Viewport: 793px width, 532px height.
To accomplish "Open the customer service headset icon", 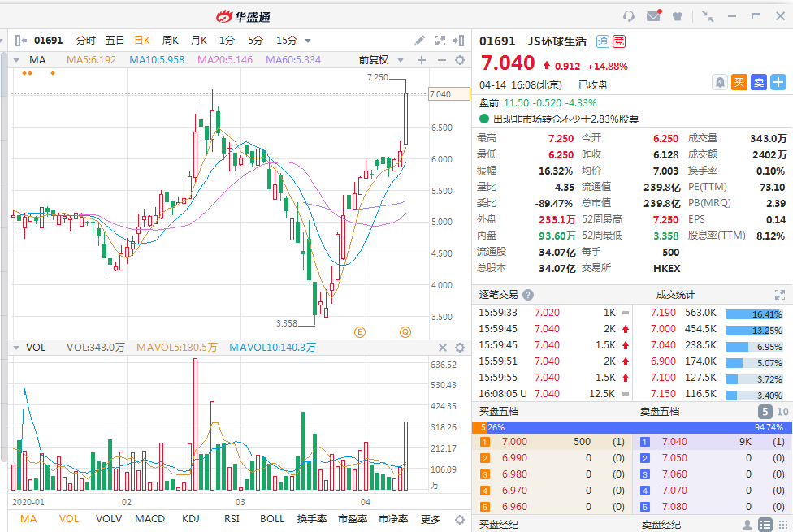I will [x=629, y=16].
